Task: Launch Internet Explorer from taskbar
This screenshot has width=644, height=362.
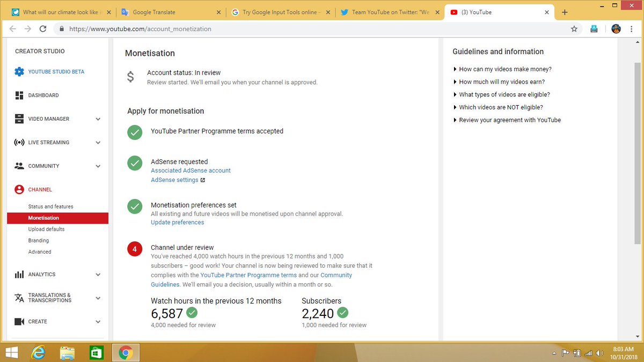Action: [x=38, y=352]
